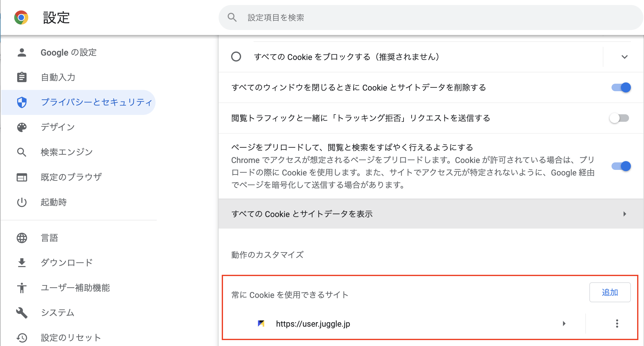
Task: Open すべての Cookie とサイトデータを表示 row
Action: 431,214
